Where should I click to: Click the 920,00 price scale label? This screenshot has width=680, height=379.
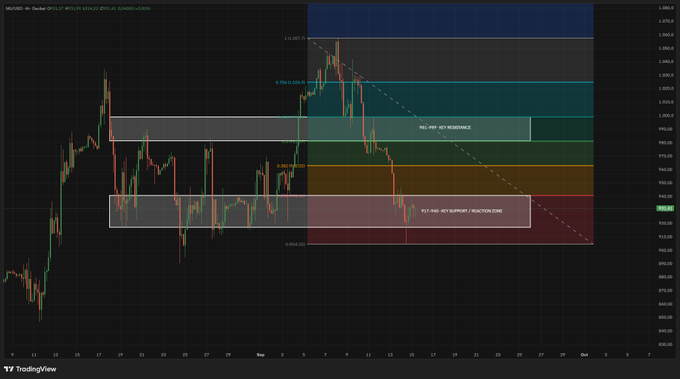pos(666,223)
